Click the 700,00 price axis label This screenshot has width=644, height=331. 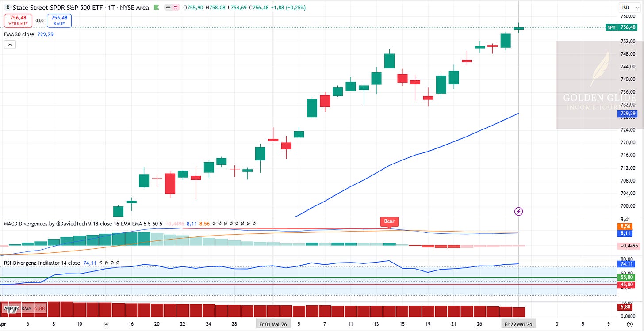[628, 206]
